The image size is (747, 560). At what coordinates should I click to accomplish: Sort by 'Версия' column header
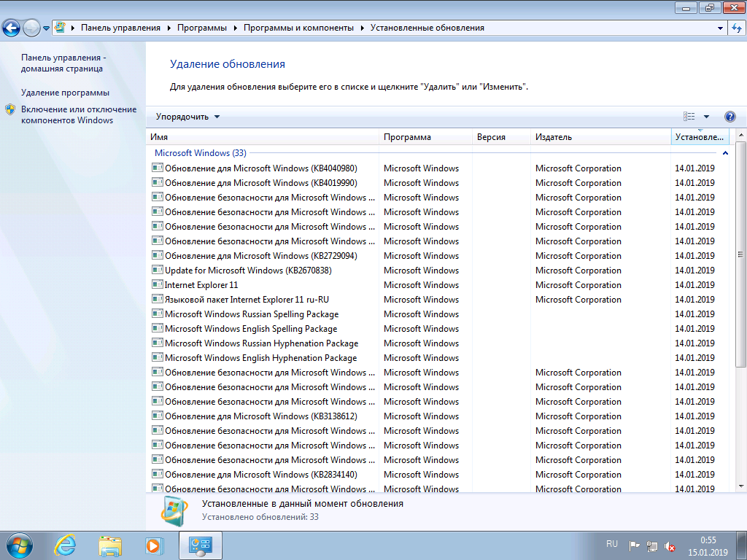click(501, 137)
